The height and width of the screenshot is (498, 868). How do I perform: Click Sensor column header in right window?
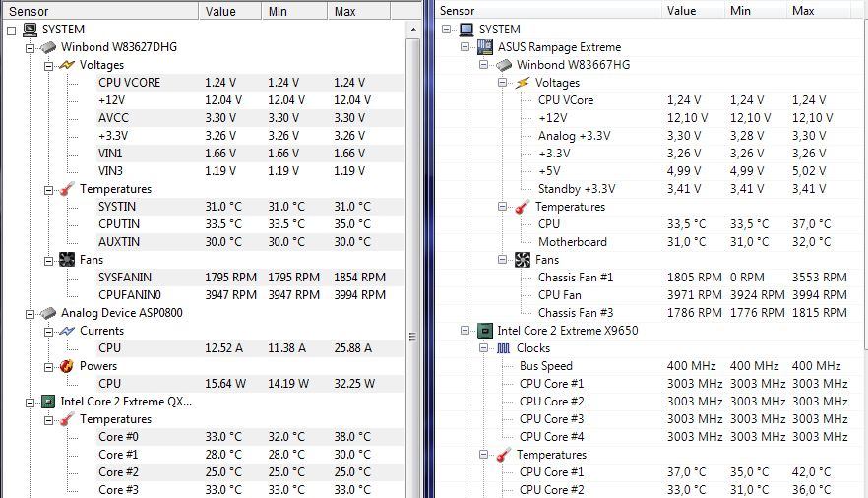[x=548, y=11]
